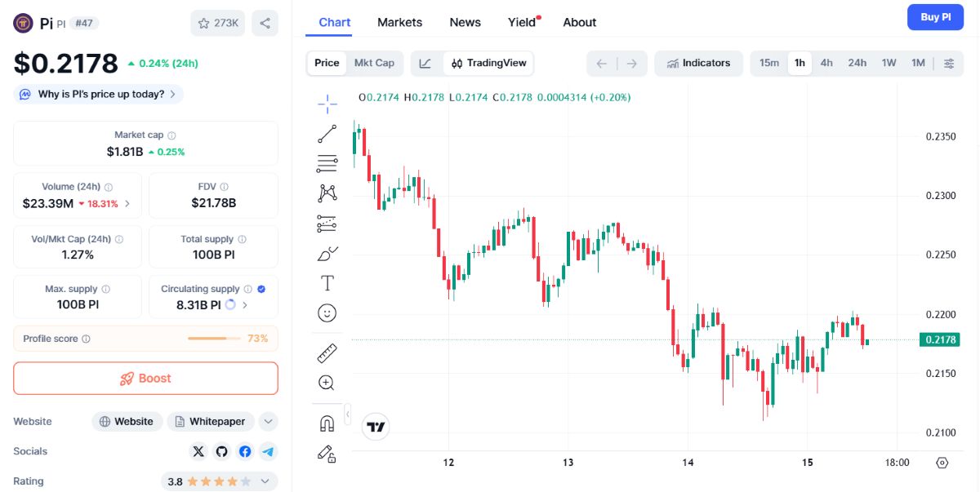The width and height of the screenshot is (980, 492).
Task: Select the pattern drawing tool
Action: [327, 193]
